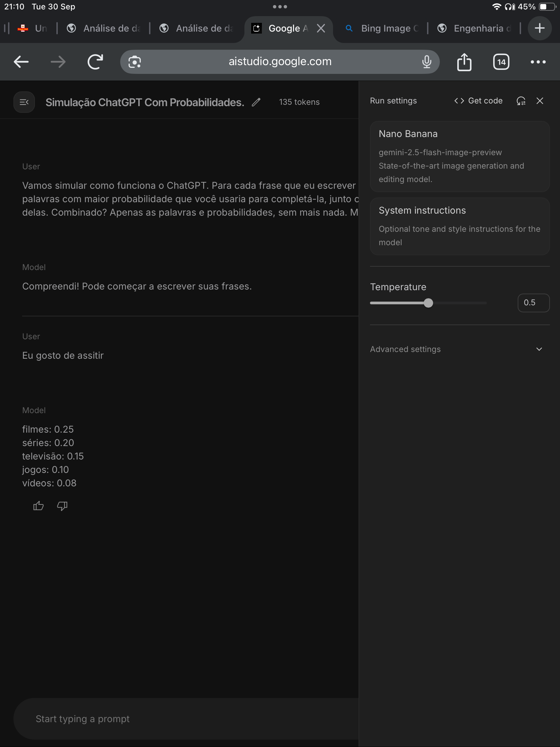Tap the browser share icon
The width and height of the screenshot is (560, 747).
coord(464,62)
